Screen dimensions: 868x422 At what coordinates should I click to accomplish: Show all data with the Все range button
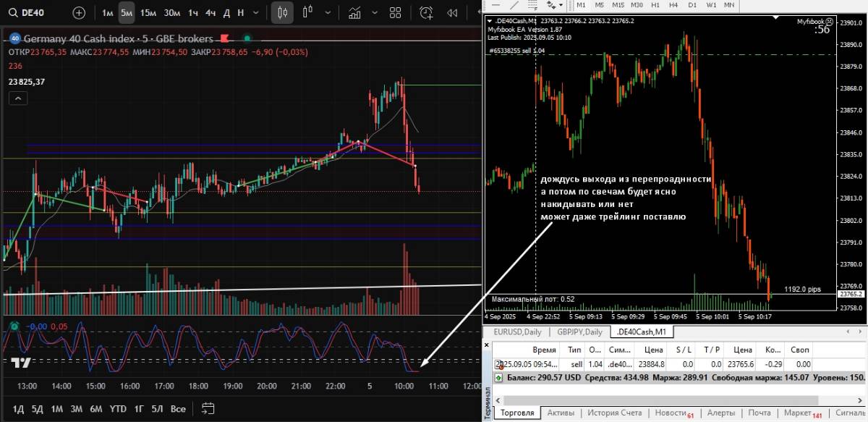178,409
